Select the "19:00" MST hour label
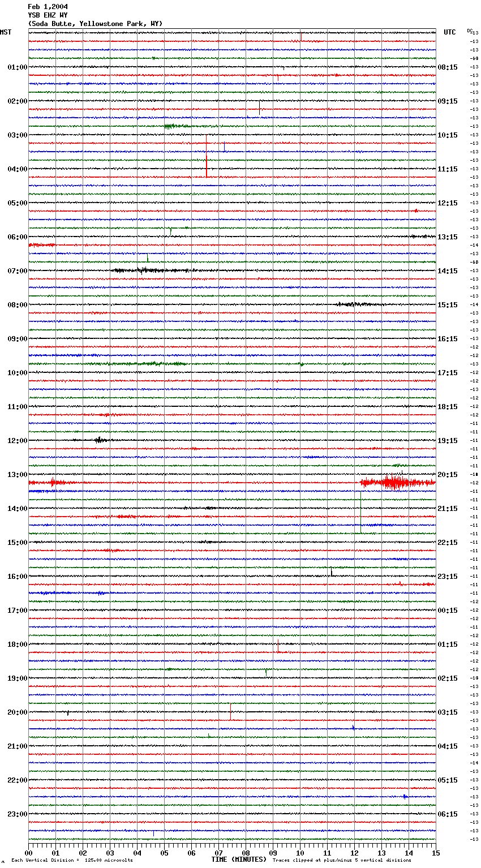Image resolution: width=481 pixels, height=868 pixels. tap(18, 678)
